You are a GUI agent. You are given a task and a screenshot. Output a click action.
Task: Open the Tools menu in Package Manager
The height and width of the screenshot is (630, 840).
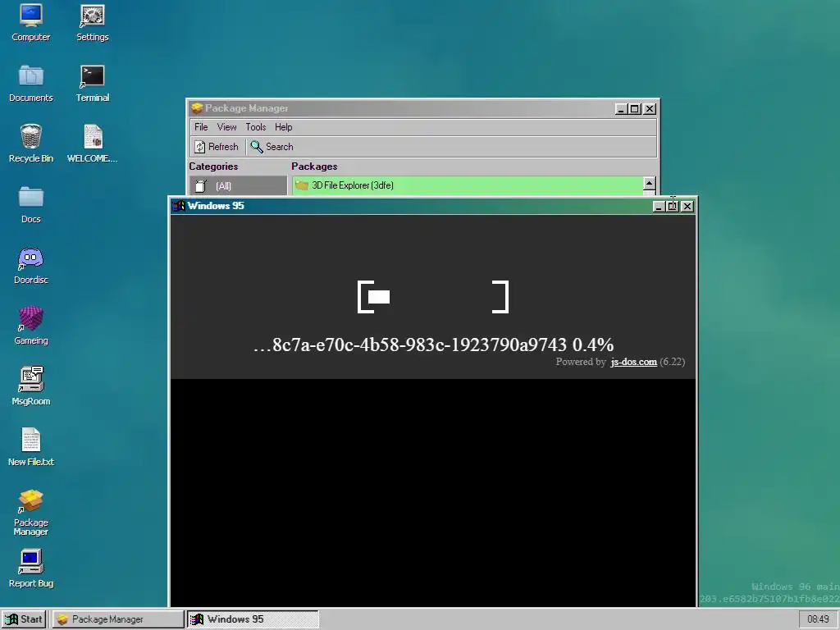pos(256,127)
